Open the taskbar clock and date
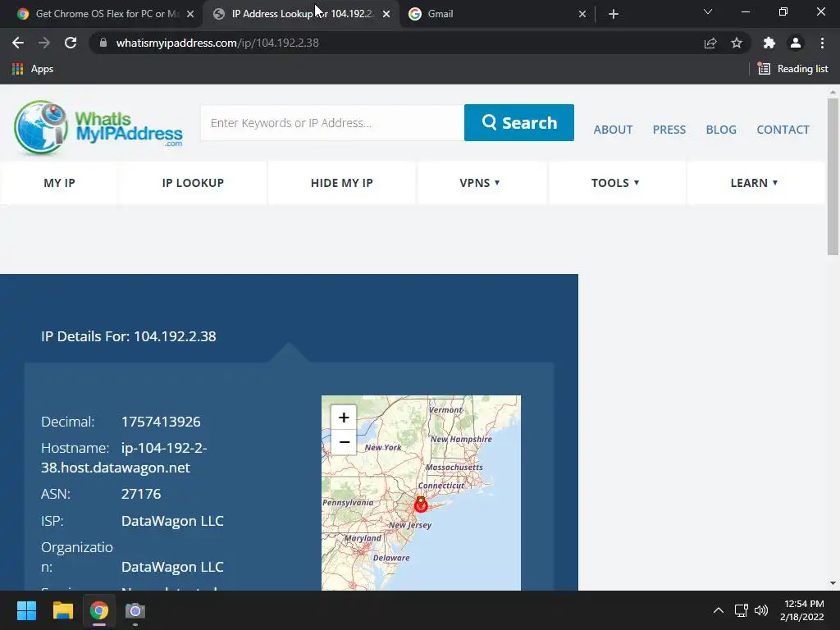The image size is (840, 630). (x=802, y=610)
